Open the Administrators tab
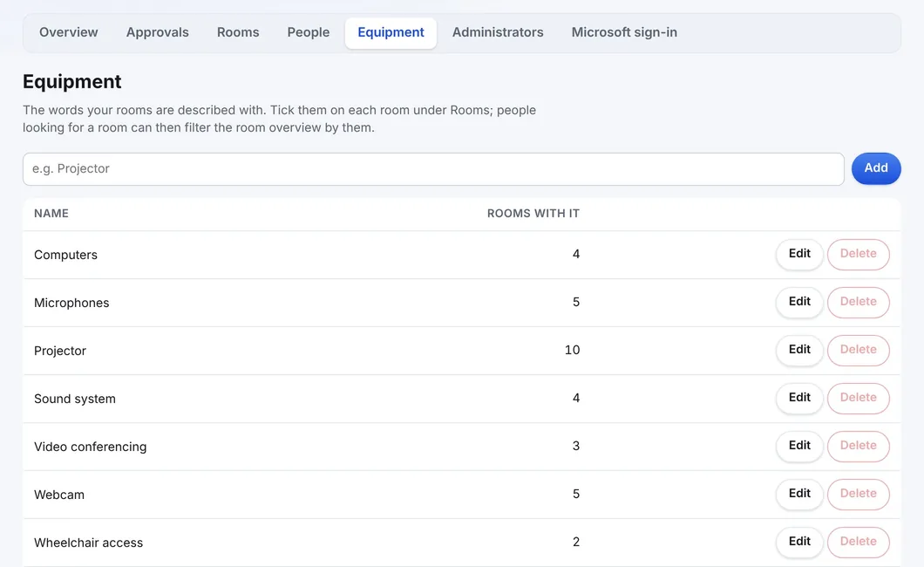 (498, 32)
